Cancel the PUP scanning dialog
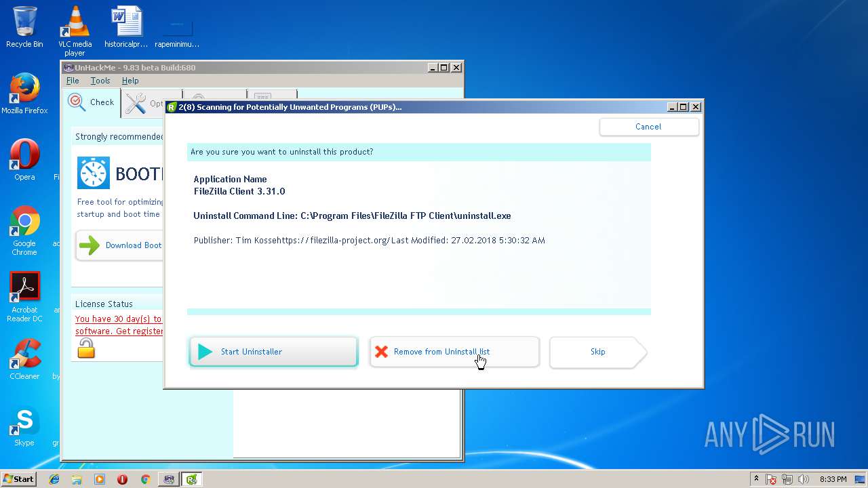The width and height of the screenshot is (868, 488). 648,127
